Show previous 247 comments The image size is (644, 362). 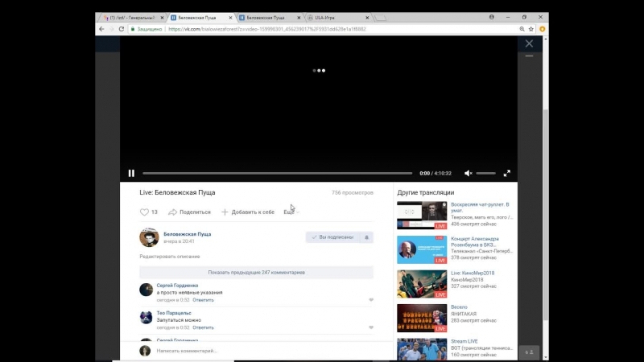(256, 272)
